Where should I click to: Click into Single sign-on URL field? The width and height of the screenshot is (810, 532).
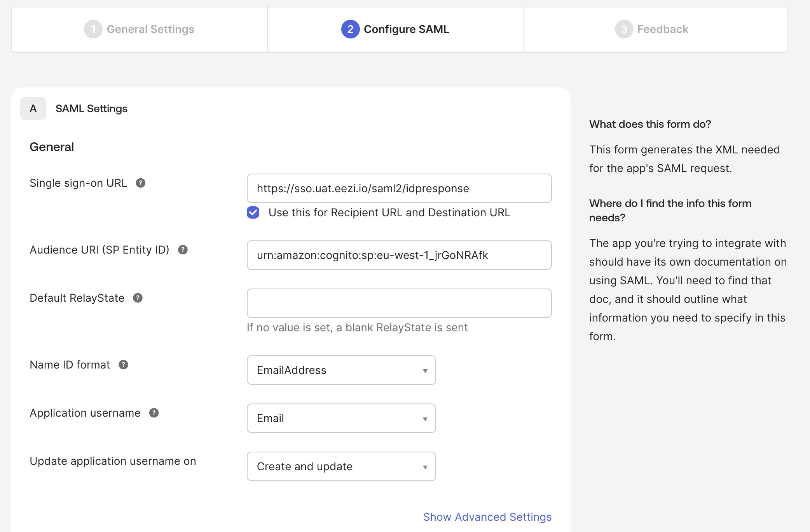tap(399, 188)
